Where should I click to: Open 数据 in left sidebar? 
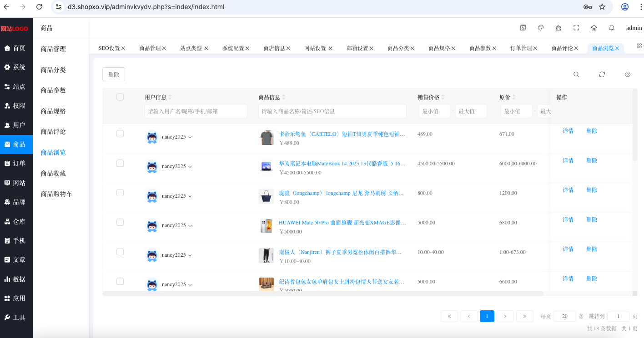pos(16,279)
